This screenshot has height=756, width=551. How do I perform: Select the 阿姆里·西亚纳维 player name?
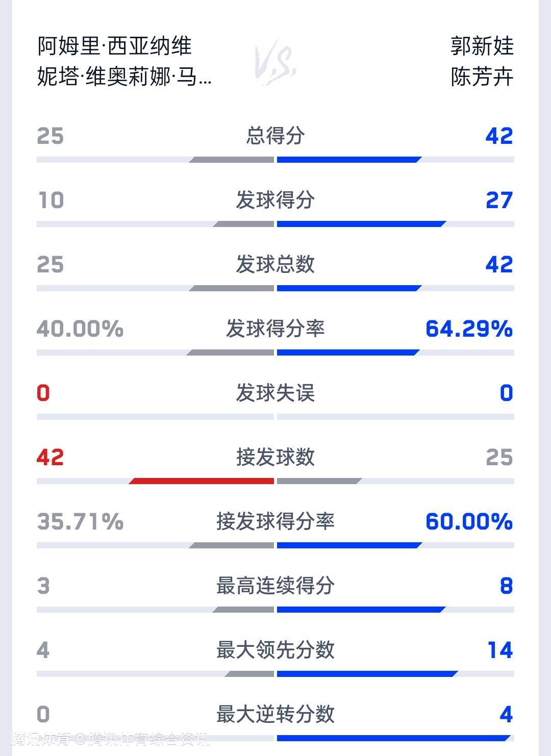(x=114, y=46)
